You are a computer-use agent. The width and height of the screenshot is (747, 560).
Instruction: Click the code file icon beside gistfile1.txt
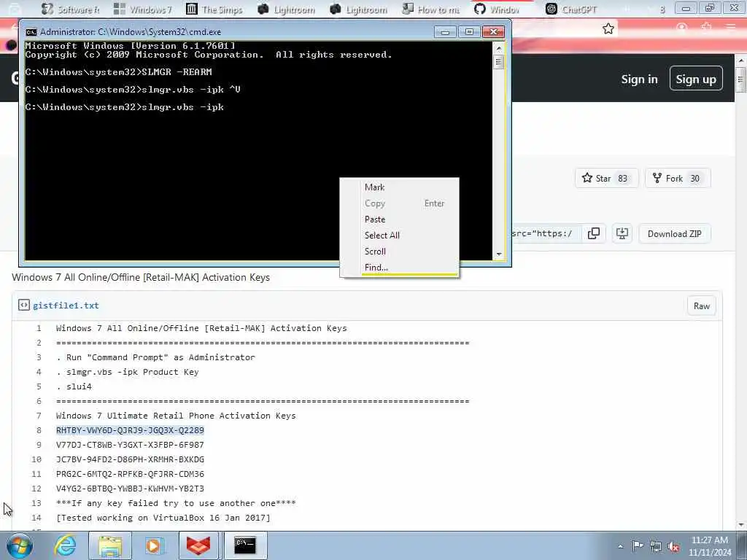(24, 305)
